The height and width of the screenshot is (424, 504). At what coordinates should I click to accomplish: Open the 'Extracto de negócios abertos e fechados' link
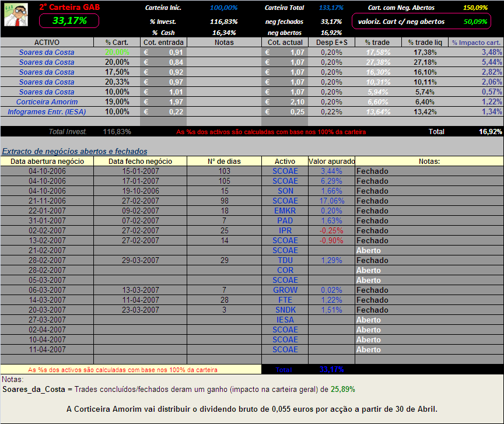coord(75,152)
